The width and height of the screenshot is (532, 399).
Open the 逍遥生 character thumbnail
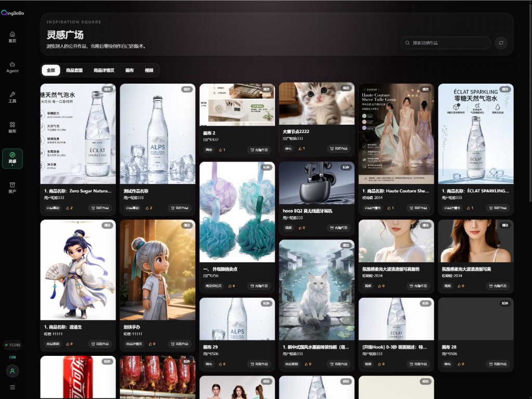pos(78,270)
